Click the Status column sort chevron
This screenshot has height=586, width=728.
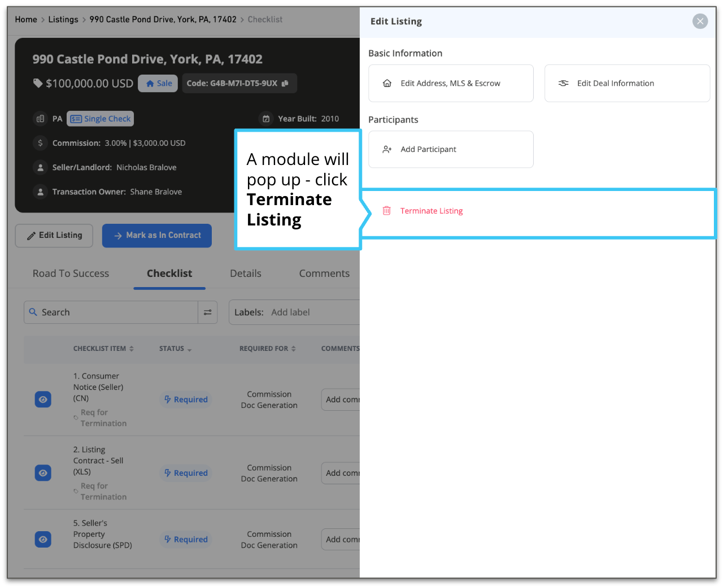(190, 349)
